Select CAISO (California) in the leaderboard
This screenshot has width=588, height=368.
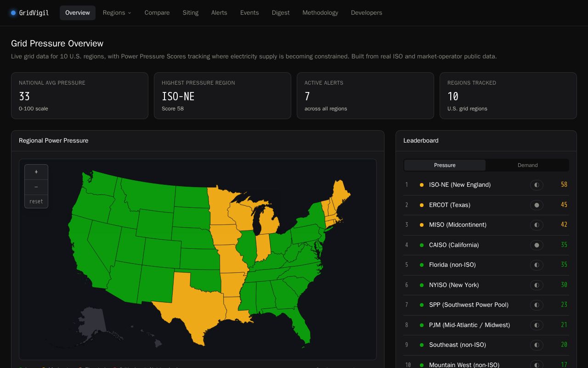pyautogui.click(x=486, y=245)
